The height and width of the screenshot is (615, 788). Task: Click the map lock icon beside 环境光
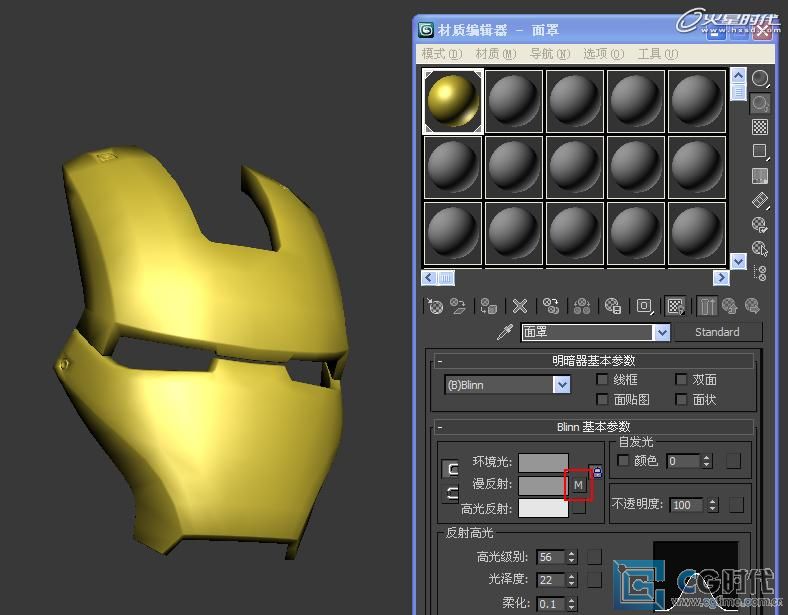point(597,471)
